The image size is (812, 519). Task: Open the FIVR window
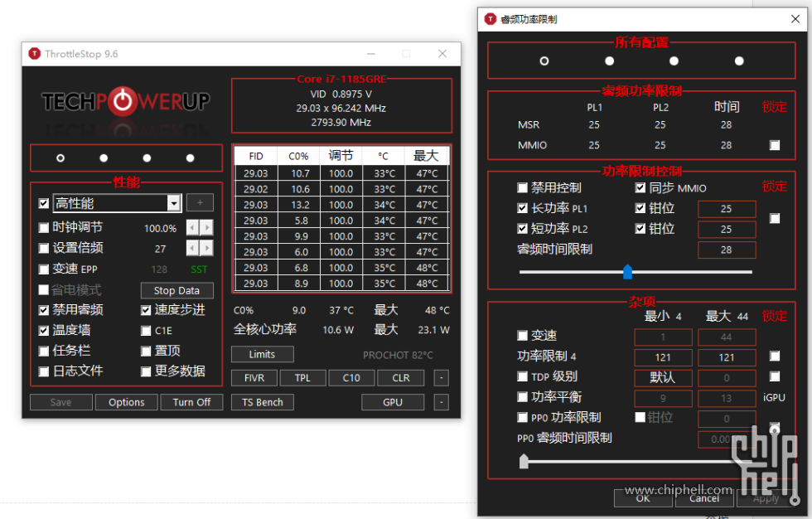[x=254, y=378]
